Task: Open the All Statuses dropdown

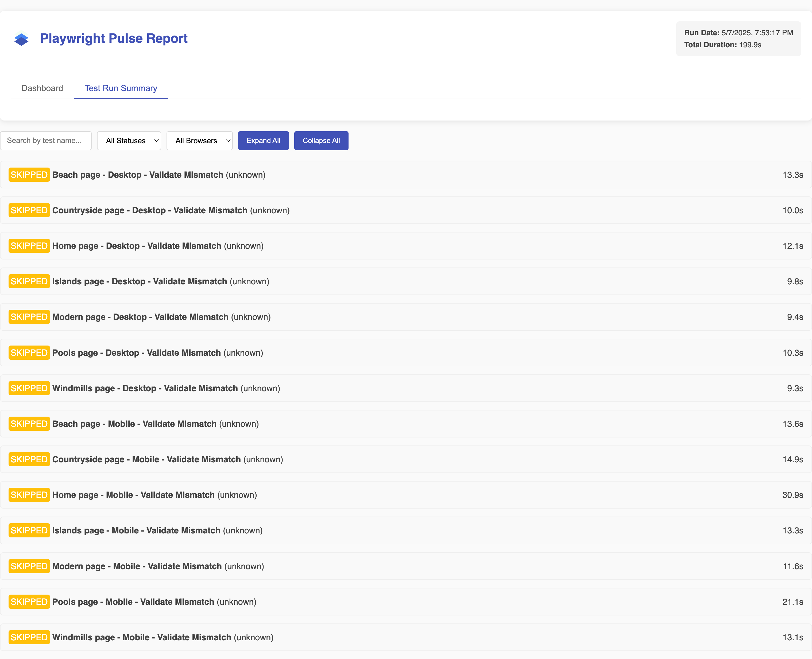Action: [129, 141]
